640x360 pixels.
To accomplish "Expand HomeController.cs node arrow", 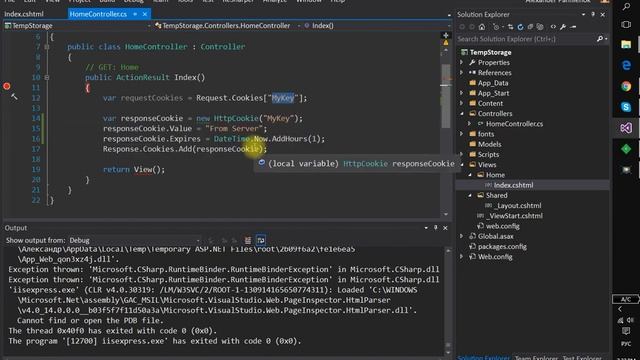I will (x=469, y=124).
